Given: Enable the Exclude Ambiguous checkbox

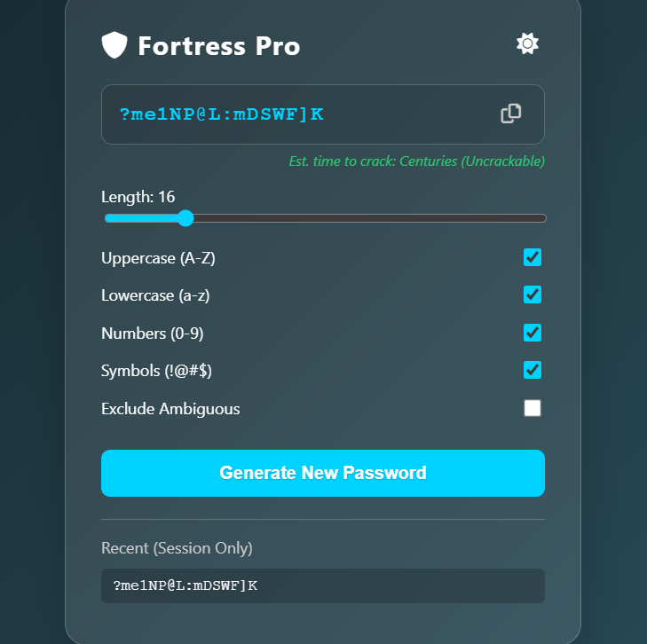Looking at the screenshot, I should tap(532, 408).
